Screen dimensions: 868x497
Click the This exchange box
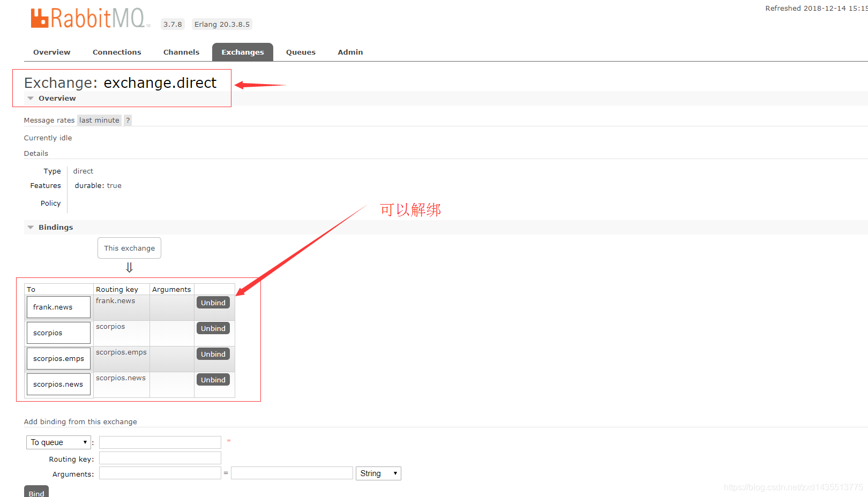[x=129, y=248]
